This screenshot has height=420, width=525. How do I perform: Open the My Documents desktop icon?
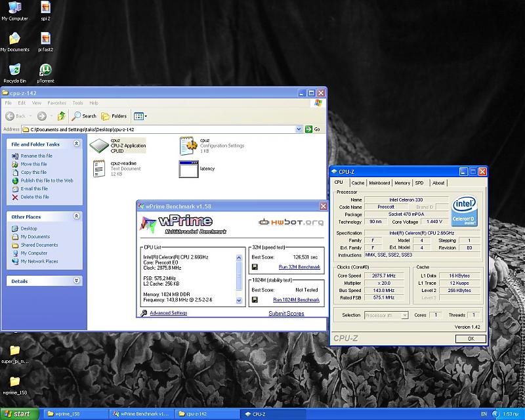[14, 42]
